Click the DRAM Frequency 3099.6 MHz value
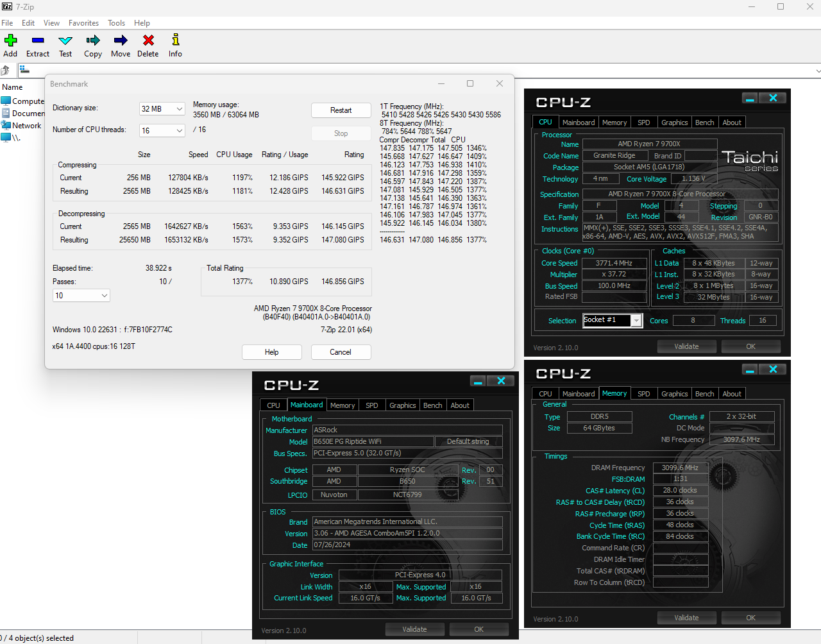The width and height of the screenshot is (821, 644). point(680,468)
